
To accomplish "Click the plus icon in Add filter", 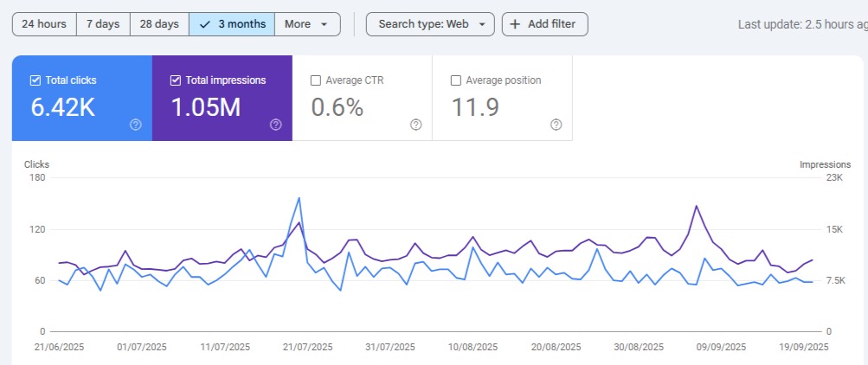I will (x=515, y=24).
